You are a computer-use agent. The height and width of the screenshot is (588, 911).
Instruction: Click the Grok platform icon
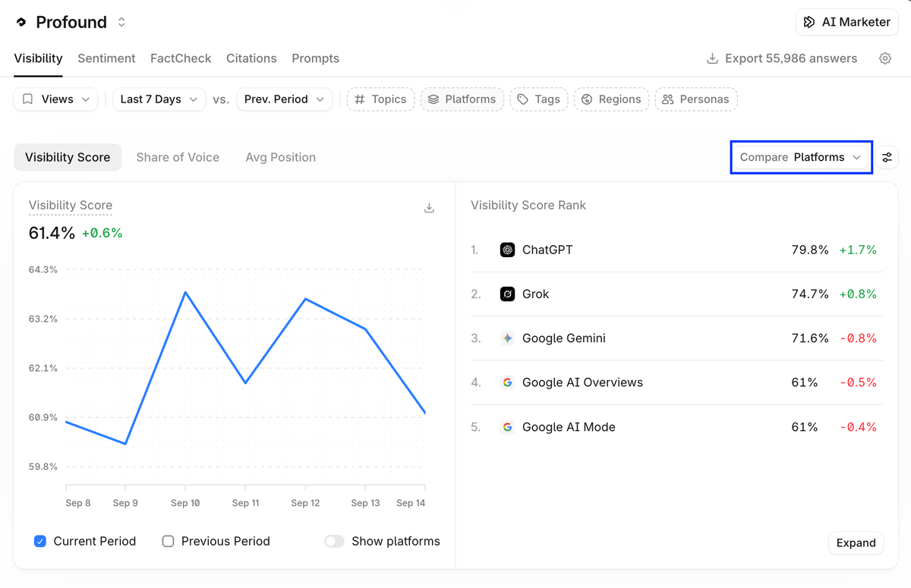click(507, 294)
